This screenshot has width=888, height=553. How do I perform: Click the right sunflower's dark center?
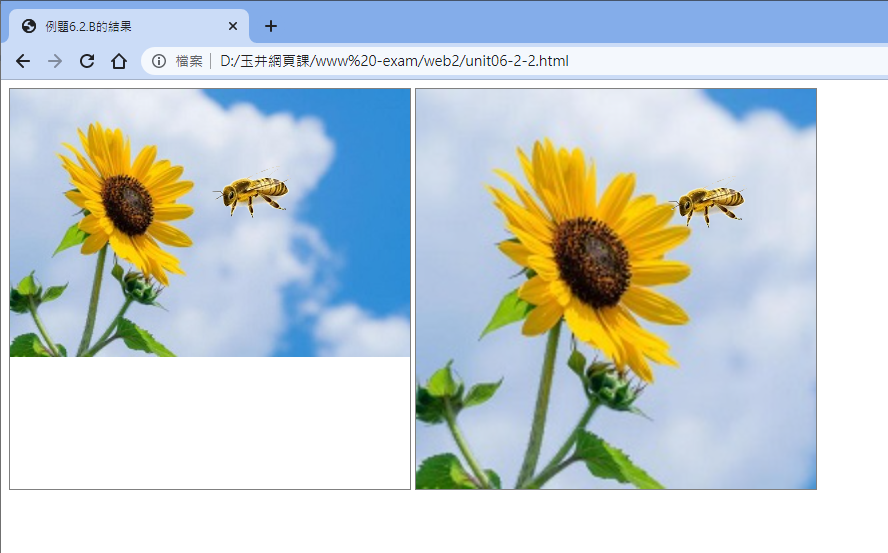[x=591, y=261]
